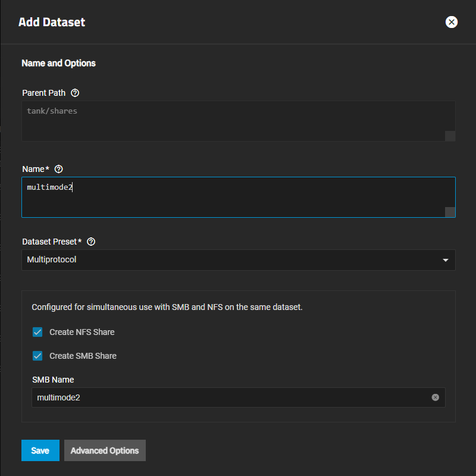Expand the Dataset Preset dropdown arrow
The image size is (476, 476).
click(x=445, y=260)
